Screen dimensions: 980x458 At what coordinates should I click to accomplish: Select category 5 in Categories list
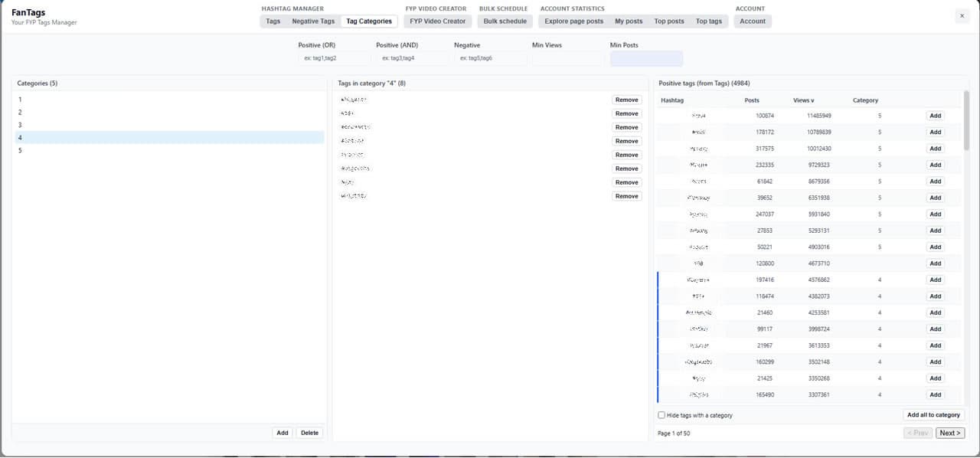tap(168, 150)
